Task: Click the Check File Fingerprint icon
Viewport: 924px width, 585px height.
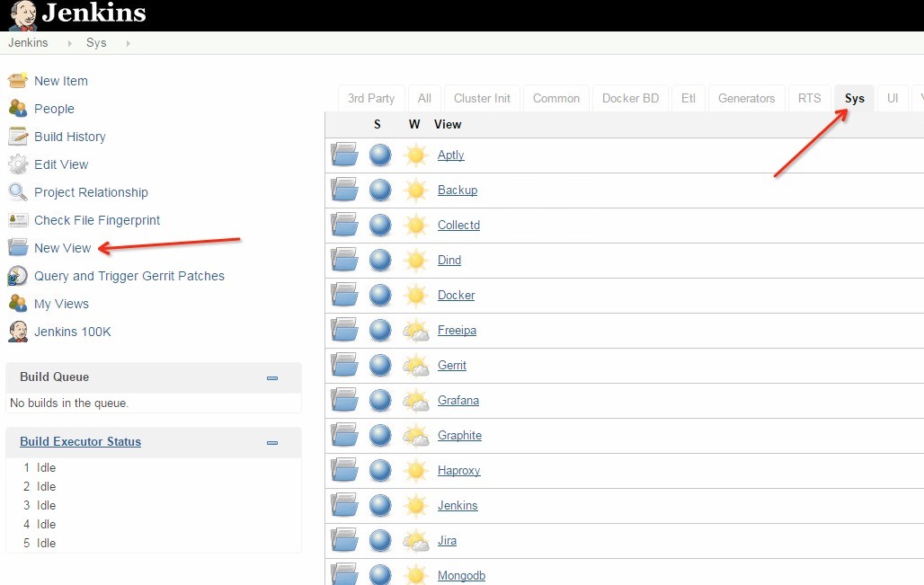Action: point(18,220)
